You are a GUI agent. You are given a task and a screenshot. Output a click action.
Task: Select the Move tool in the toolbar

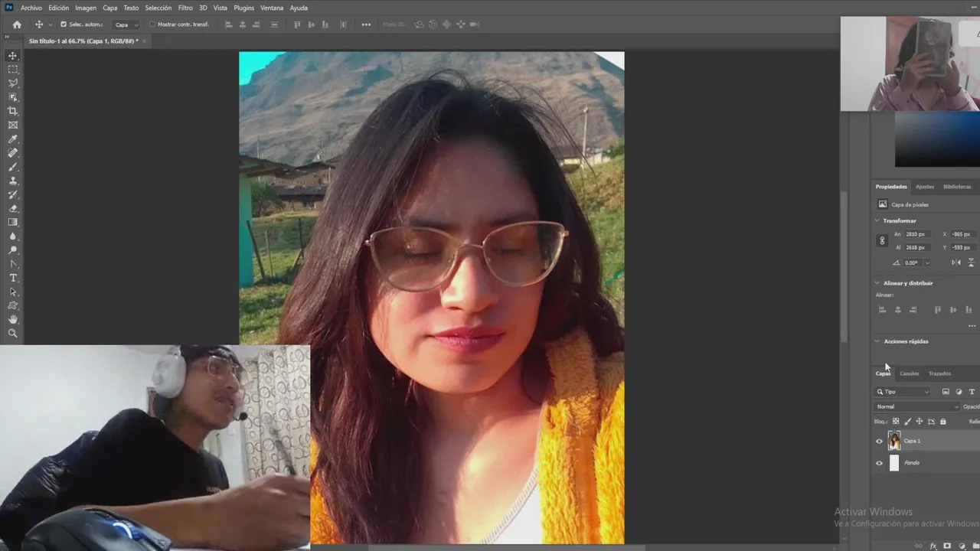pyautogui.click(x=13, y=56)
